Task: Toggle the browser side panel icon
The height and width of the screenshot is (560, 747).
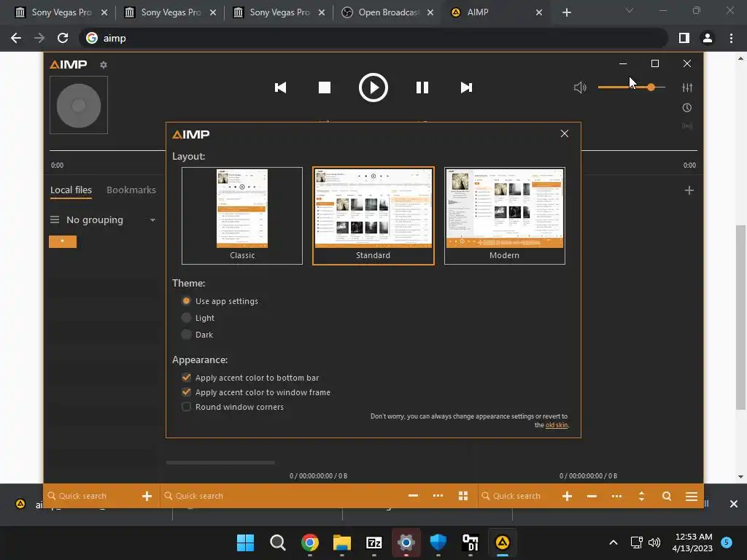Action: (x=684, y=38)
